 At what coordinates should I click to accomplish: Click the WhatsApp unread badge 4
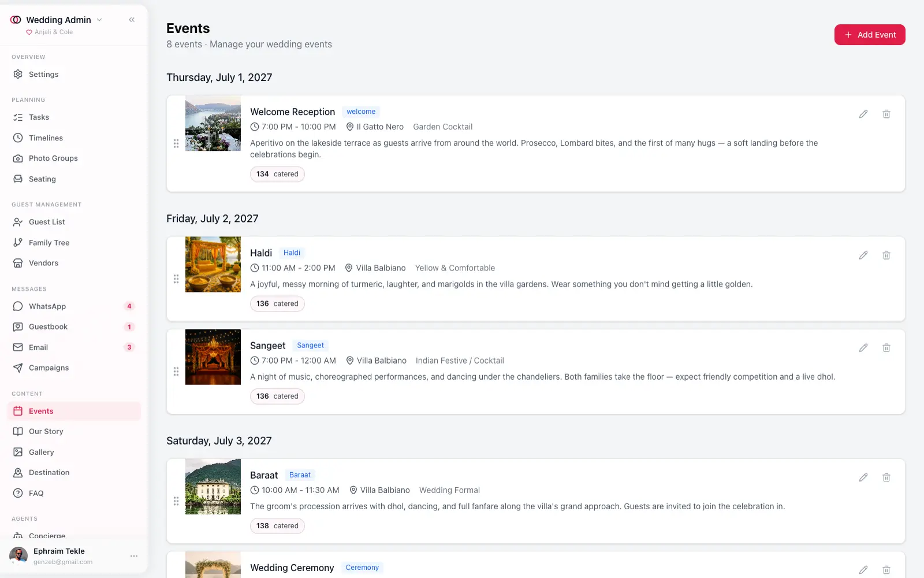pos(129,306)
